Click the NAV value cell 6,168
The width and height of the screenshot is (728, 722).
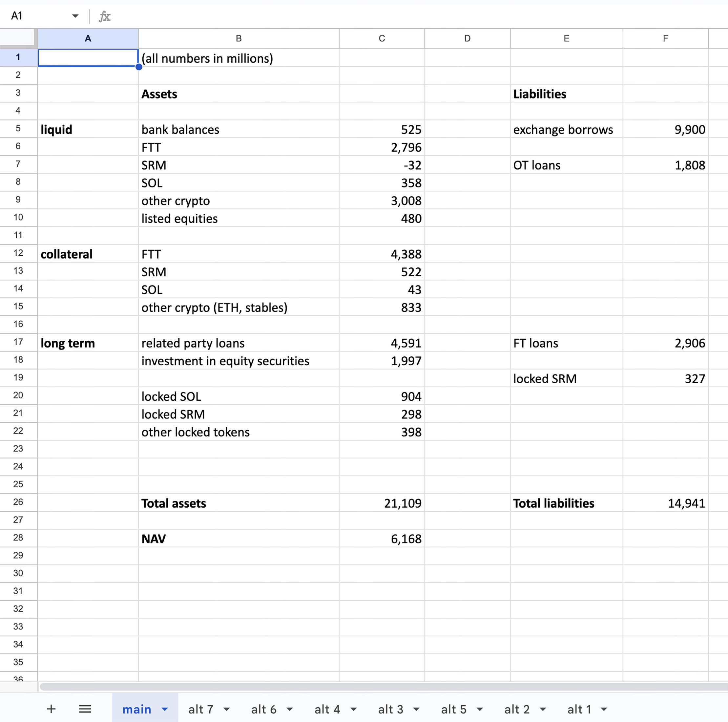pyautogui.click(x=382, y=539)
